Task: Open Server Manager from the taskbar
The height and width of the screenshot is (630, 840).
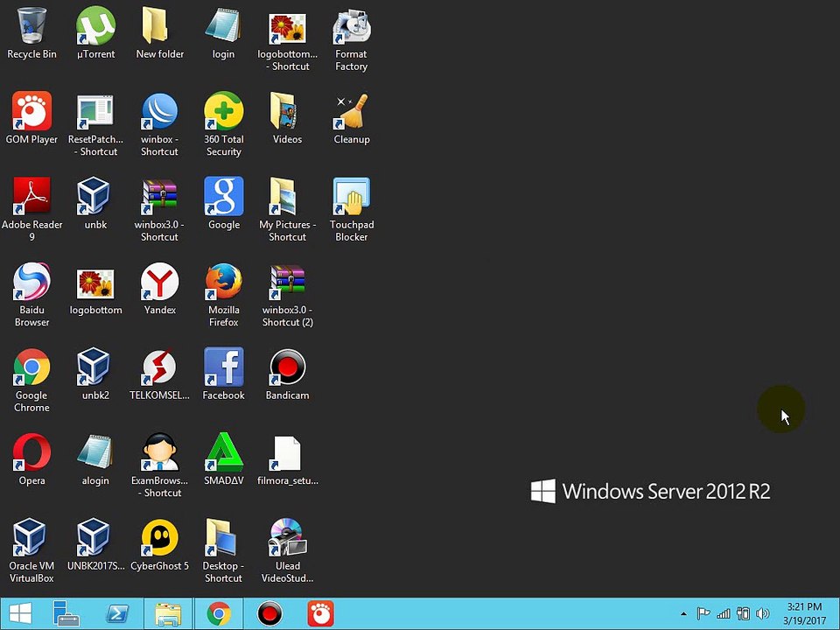Action: tap(66, 613)
